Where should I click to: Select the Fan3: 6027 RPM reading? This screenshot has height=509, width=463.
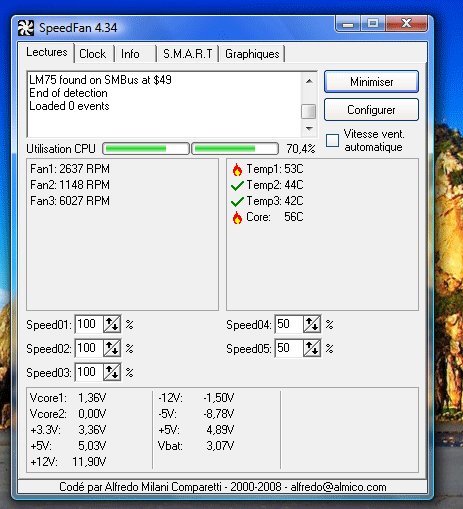click(x=70, y=201)
